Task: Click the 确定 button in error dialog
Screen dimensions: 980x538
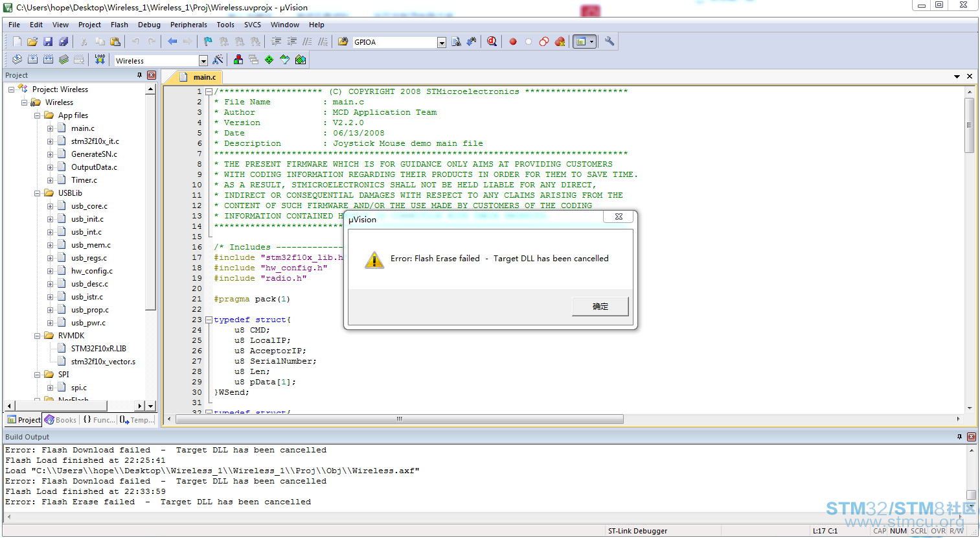Action: 600,307
